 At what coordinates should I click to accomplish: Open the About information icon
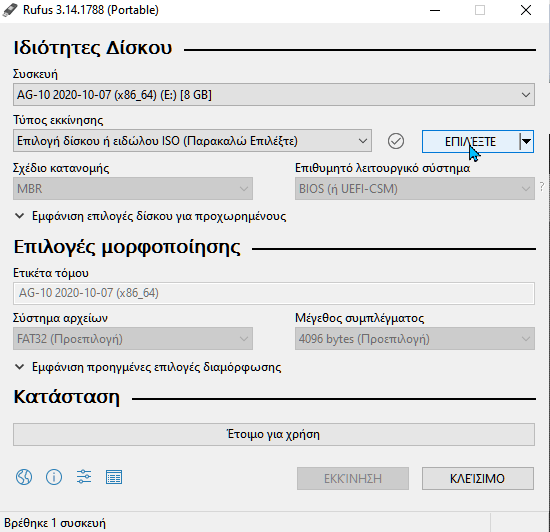click(54, 477)
